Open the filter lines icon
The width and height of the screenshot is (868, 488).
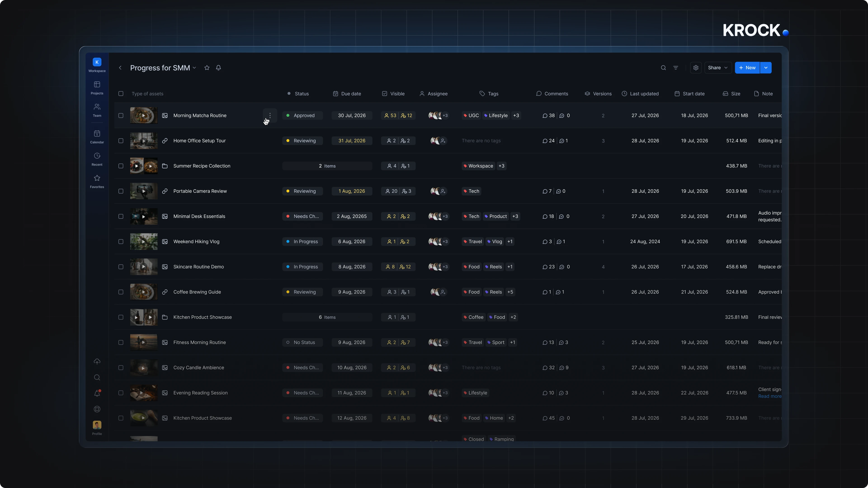[676, 68]
